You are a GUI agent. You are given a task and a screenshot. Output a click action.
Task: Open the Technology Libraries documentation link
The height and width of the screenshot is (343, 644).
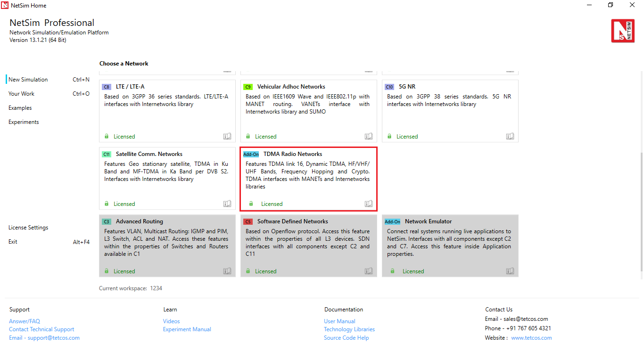(x=349, y=329)
